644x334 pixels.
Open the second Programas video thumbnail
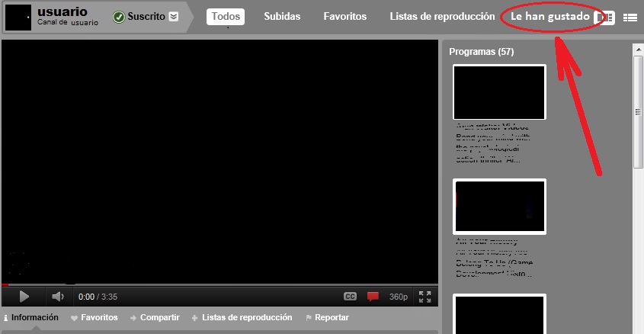[x=499, y=207]
